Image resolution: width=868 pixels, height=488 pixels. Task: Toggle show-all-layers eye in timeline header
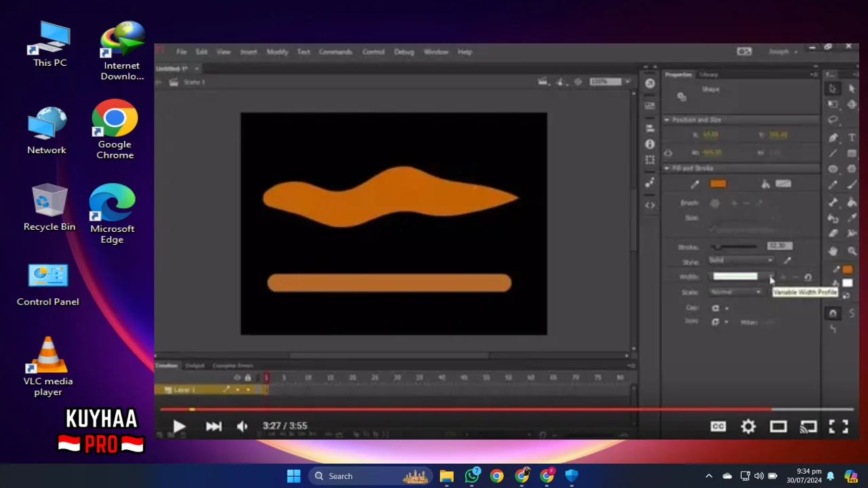(x=237, y=378)
